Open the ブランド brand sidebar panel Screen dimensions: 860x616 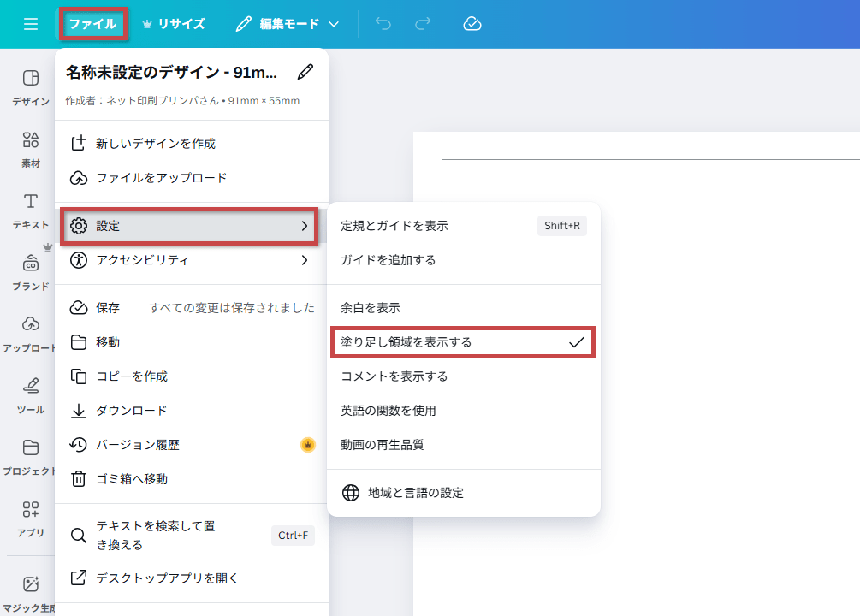click(31, 272)
